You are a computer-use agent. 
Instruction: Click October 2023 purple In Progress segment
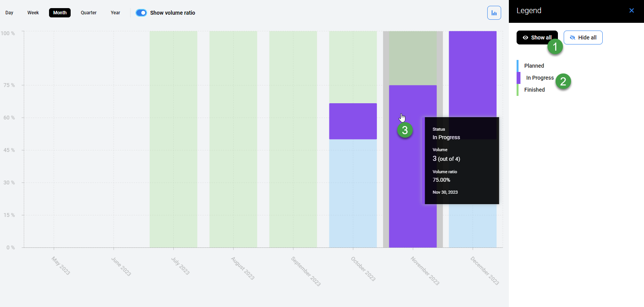(353, 121)
